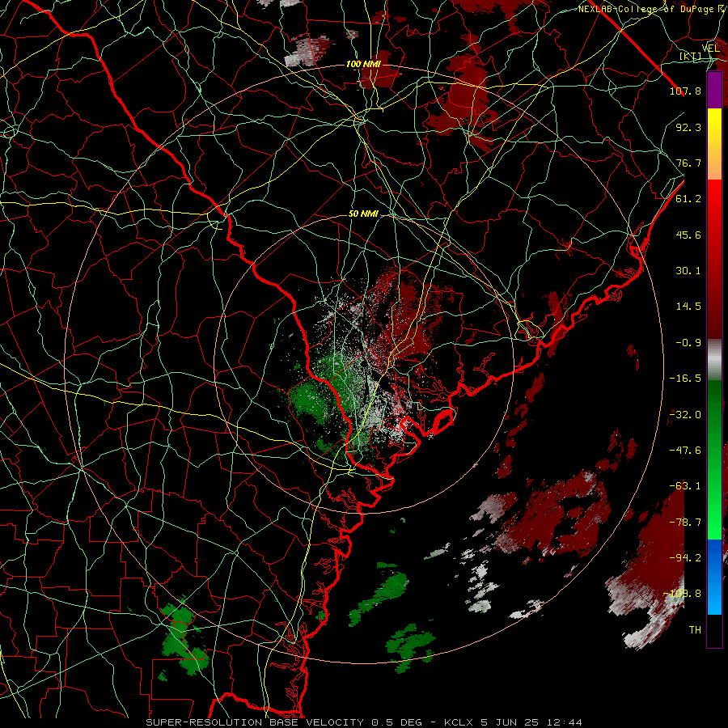Screen dimensions: 728x728
Task: Click the -32.0 value on velocity scale
Action: point(685,414)
